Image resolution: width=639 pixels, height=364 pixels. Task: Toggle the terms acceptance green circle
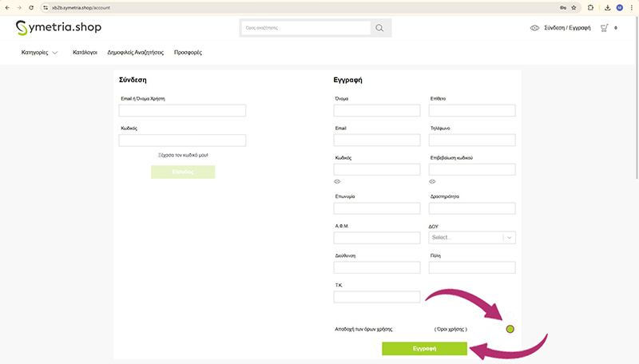[x=510, y=329]
